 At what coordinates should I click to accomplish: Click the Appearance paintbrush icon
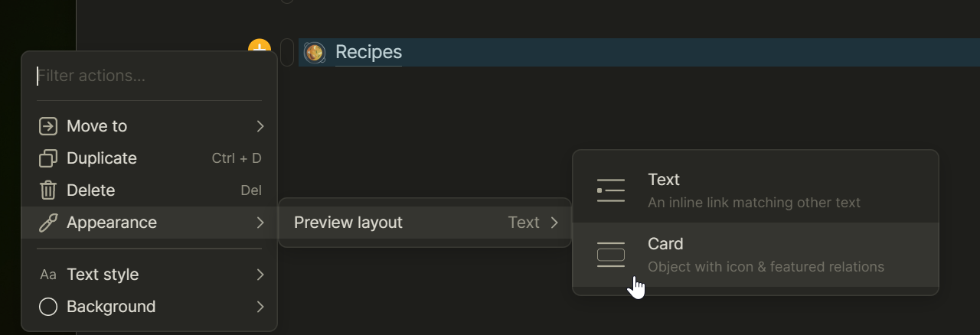[47, 223]
